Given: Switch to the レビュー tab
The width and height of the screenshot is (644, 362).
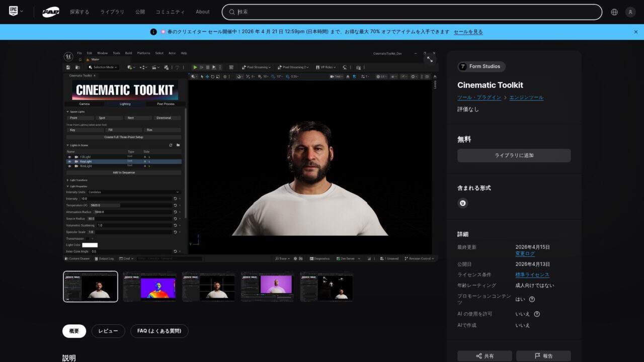Looking at the screenshot, I should [108, 331].
